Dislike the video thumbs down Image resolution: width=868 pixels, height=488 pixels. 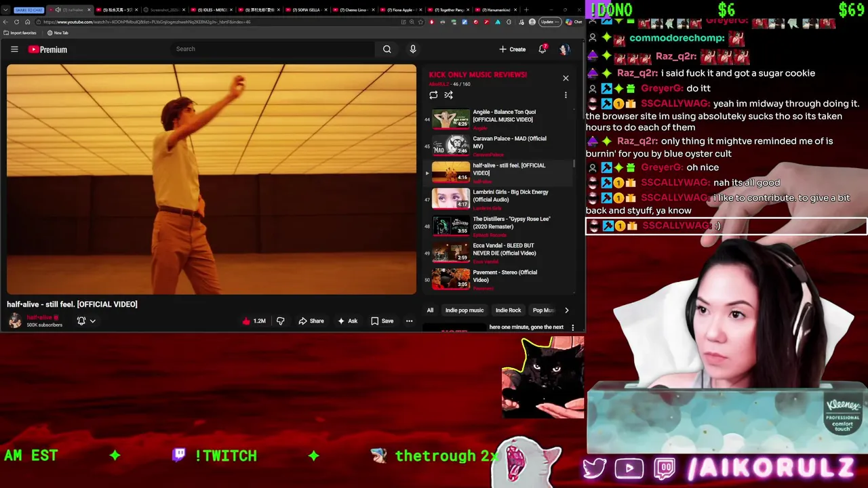(x=280, y=321)
